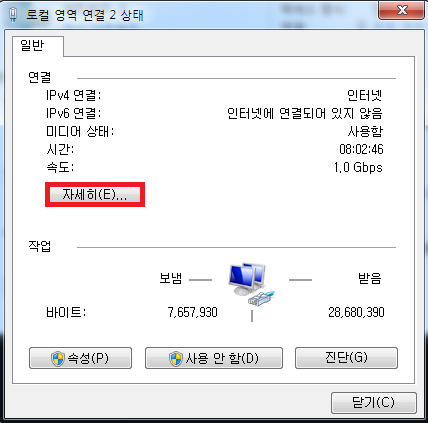This screenshot has width=428, height=423.
Task: Click the 시간 duration value 08:02:46
Action: click(361, 149)
